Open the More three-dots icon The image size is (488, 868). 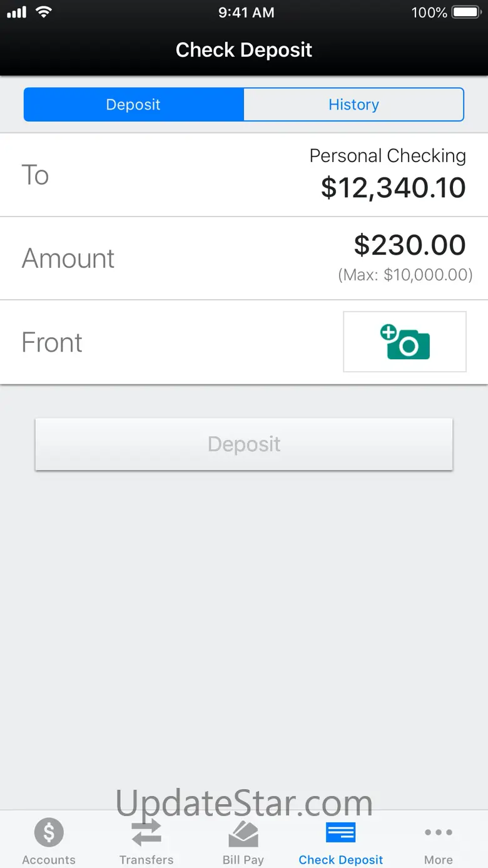[x=438, y=832]
